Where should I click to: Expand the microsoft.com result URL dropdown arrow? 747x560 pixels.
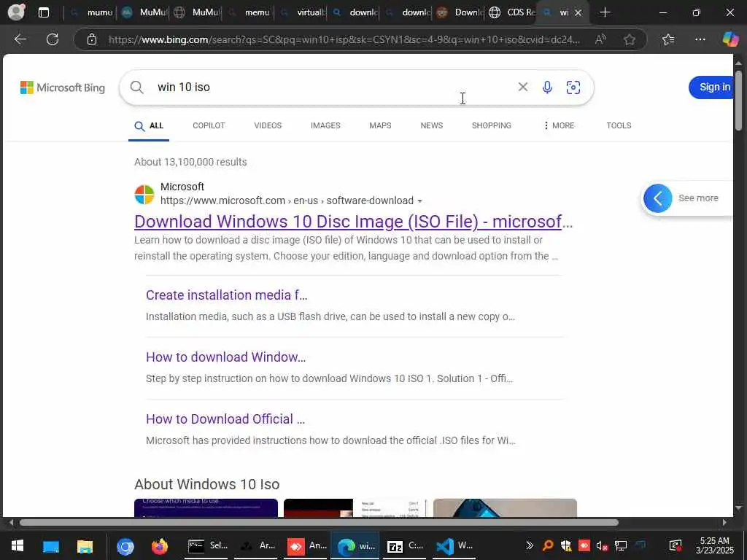click(419, 201)
